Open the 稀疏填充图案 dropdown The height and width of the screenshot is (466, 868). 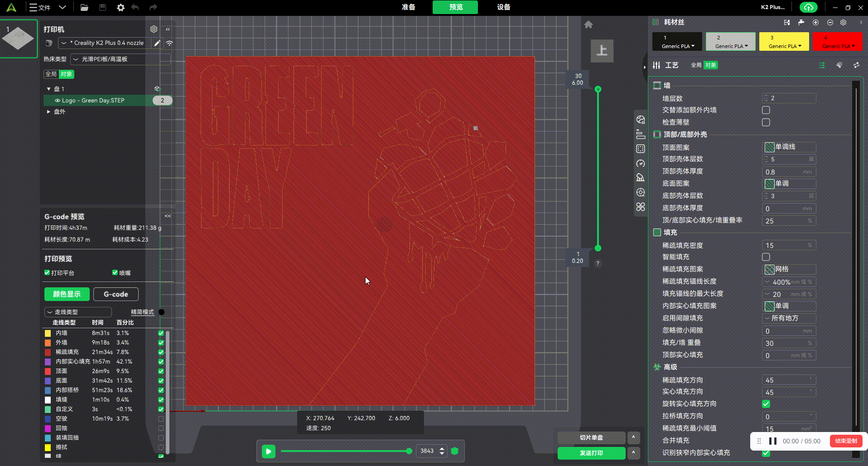(x=789, y=269)
